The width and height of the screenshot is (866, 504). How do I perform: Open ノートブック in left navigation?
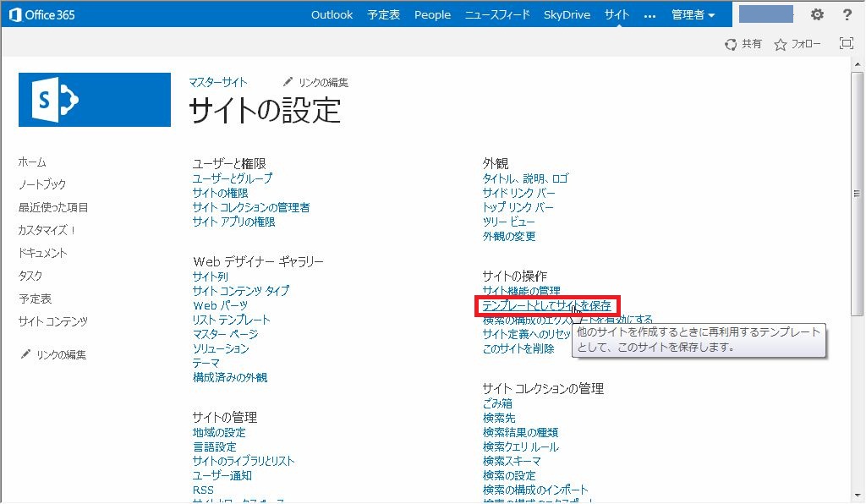tap(42, 184)
